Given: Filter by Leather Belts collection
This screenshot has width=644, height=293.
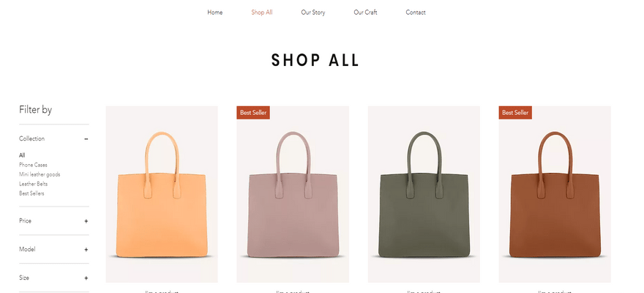Looking at the screenshot, I should point(33,184).
